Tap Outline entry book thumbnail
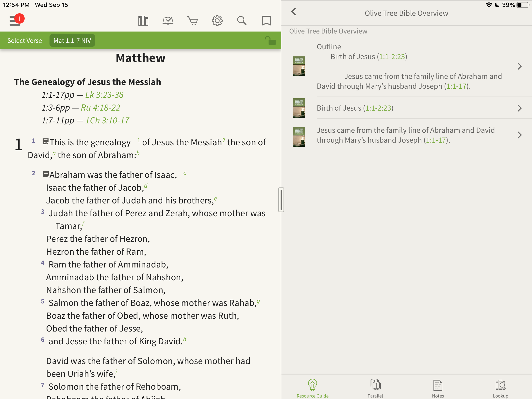The image size is (532, 399). coord(299,66)
